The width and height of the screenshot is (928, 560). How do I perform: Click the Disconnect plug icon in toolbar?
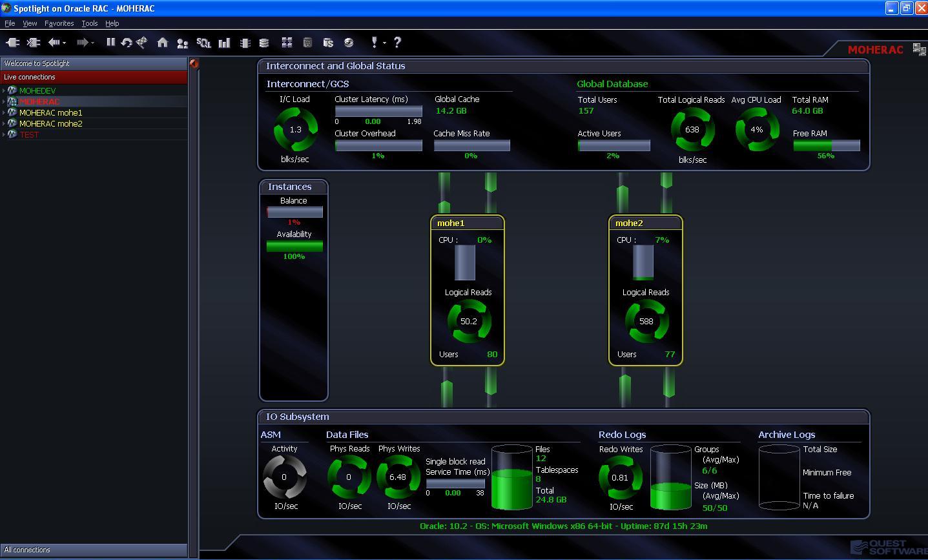coord(34,43)
